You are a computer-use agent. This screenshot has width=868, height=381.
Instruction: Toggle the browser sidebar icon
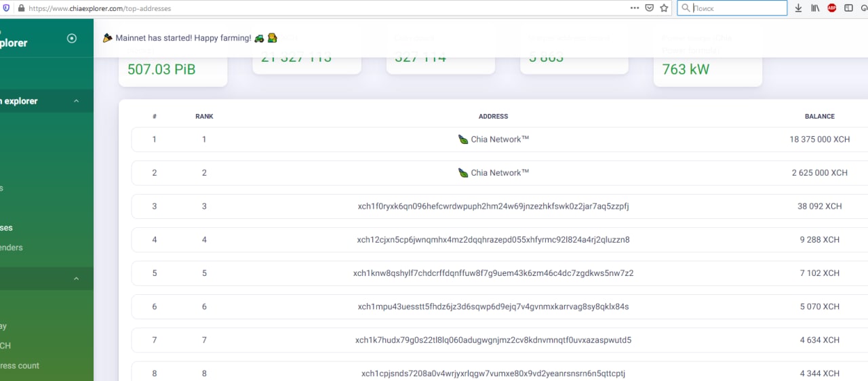[x=848, y=8]
